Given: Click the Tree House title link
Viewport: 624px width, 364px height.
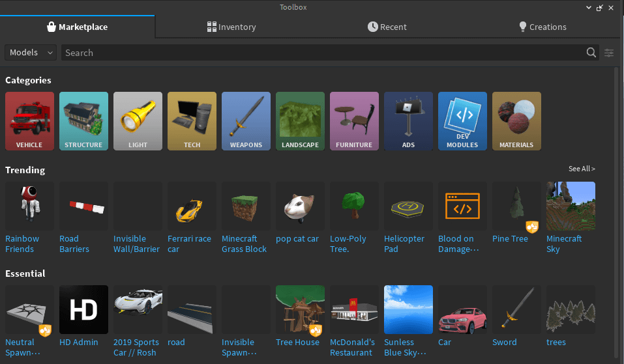Looking at the screenshot, I should pyautogui.click(x=298, y=343).
